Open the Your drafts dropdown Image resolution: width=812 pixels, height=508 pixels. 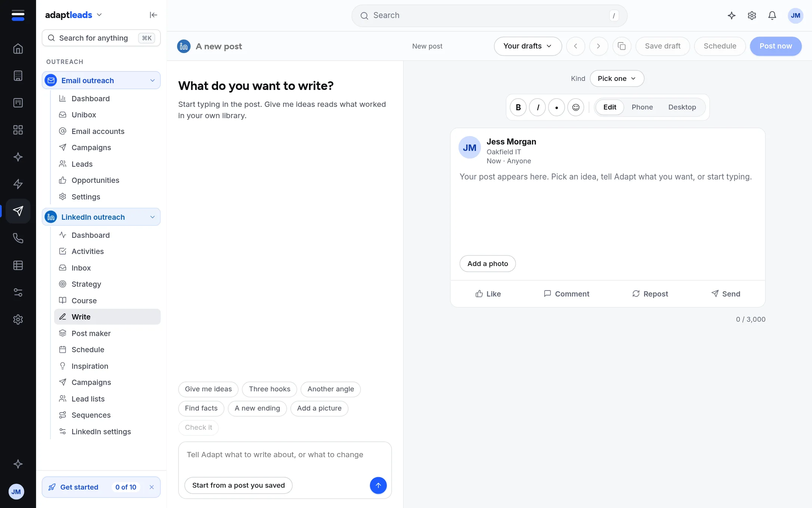tap(528, 46)
